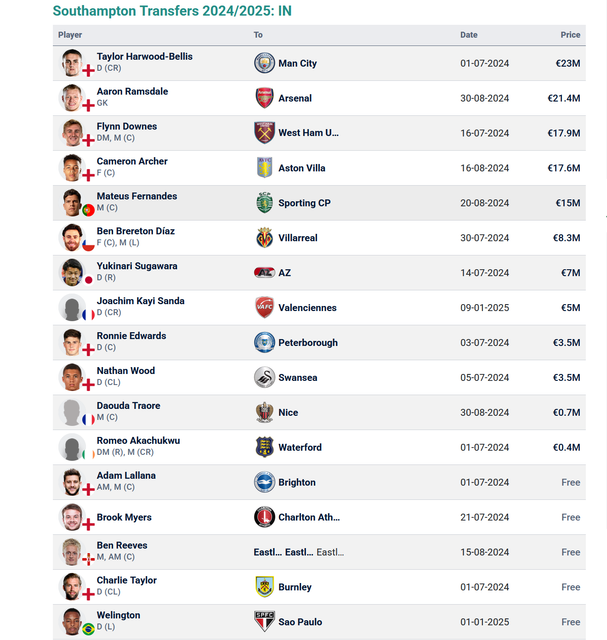The width and height of the screenshot is (607, 640).
Task: Click the Player column header
Action: point(70,35)
